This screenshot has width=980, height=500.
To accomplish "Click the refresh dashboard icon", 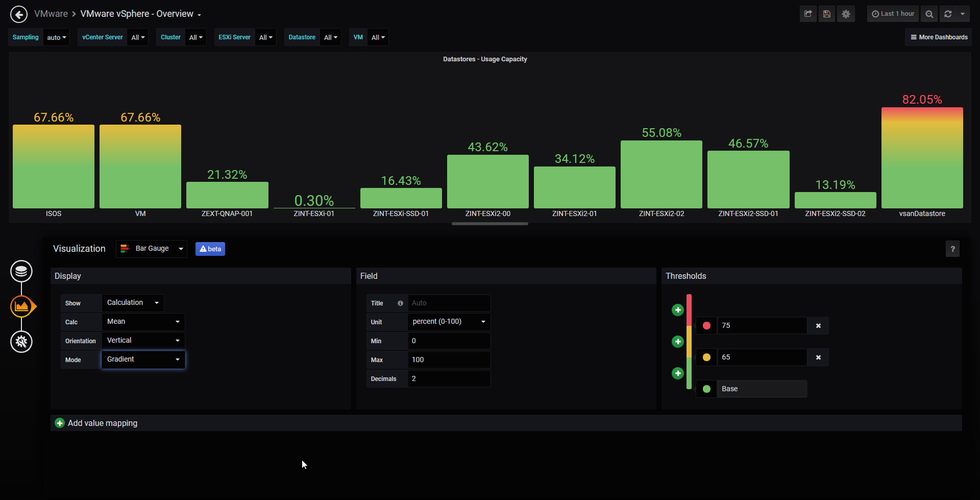I will click(948, 14).
